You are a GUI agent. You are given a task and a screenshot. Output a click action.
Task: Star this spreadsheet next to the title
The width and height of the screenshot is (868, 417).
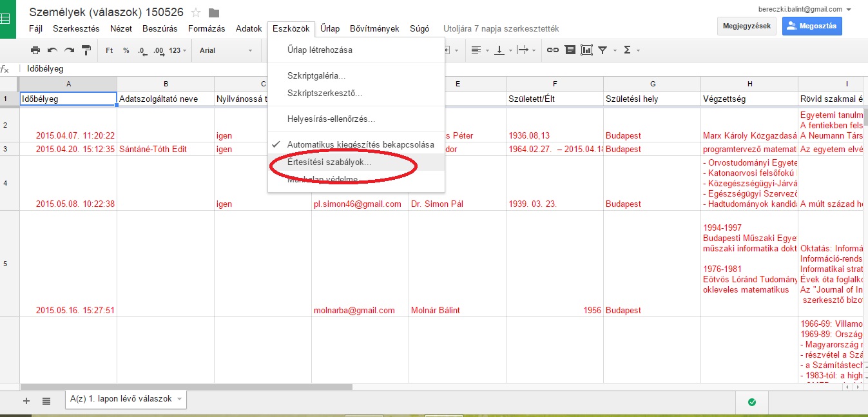197,13
